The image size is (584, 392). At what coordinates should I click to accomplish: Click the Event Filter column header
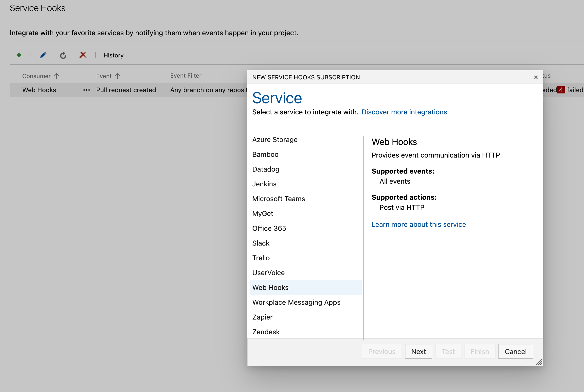185,76
